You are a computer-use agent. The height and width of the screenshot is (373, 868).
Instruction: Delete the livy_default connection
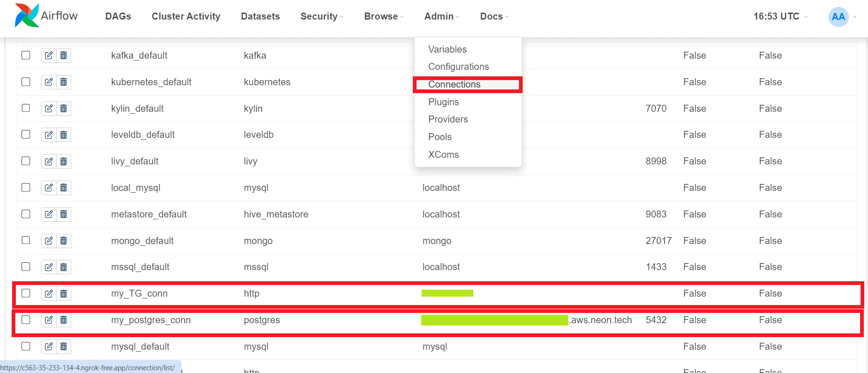tap(64, 161)
